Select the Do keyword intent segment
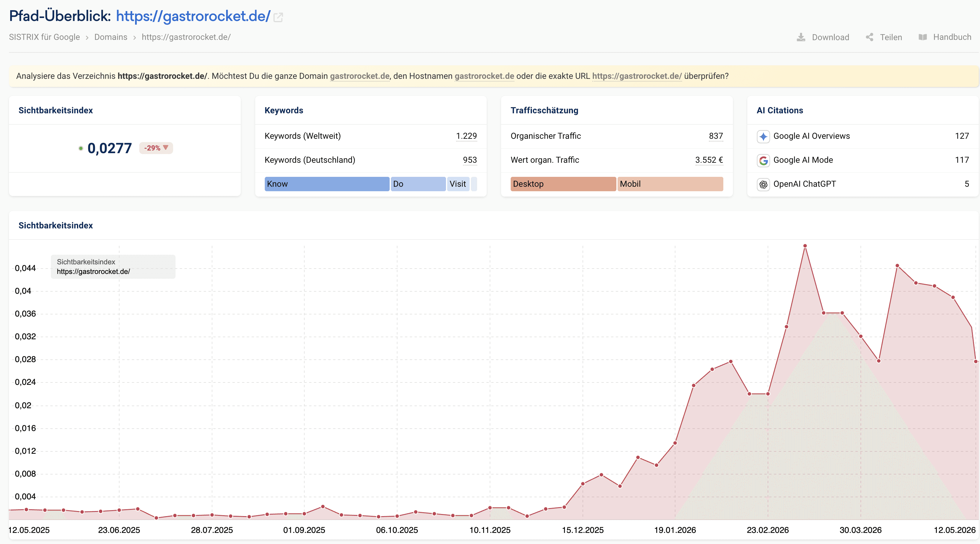Viewport: 980px width, 544px height. (x=418, y=184)
